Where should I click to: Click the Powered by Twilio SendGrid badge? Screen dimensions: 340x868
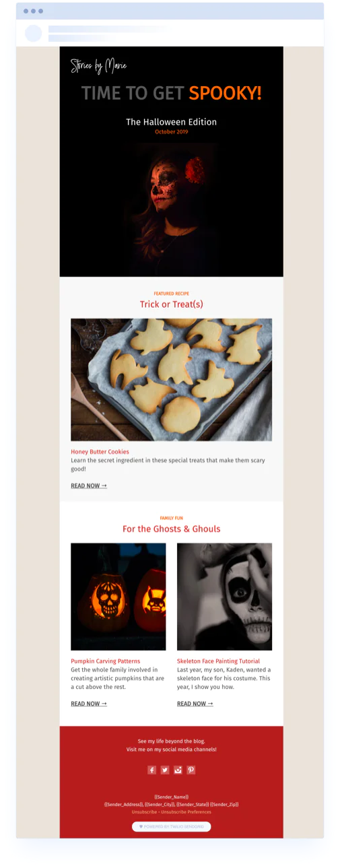pos(171,826)
